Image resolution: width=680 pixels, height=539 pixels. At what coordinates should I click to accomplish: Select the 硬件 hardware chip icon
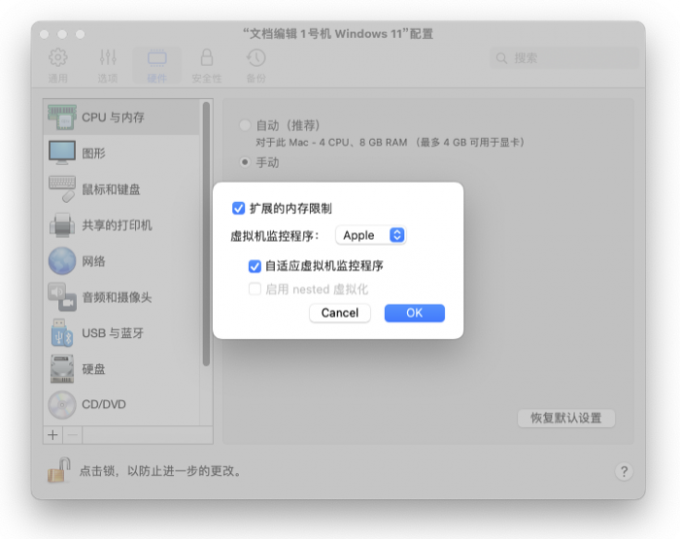[x=157, y=57]
